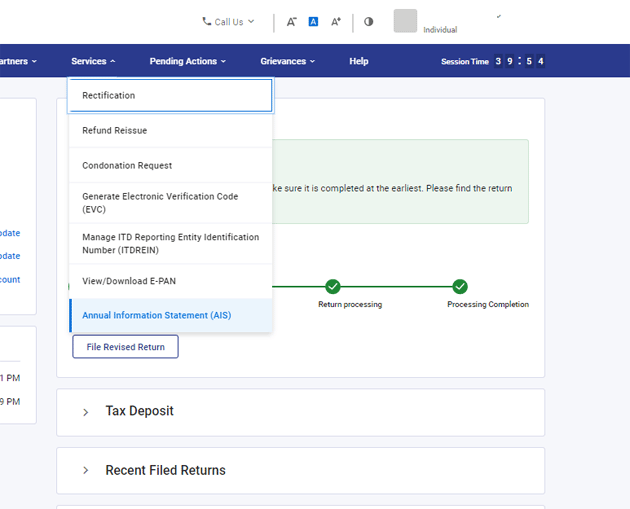Click the Processing Completion green checkmark

(460, 287)
